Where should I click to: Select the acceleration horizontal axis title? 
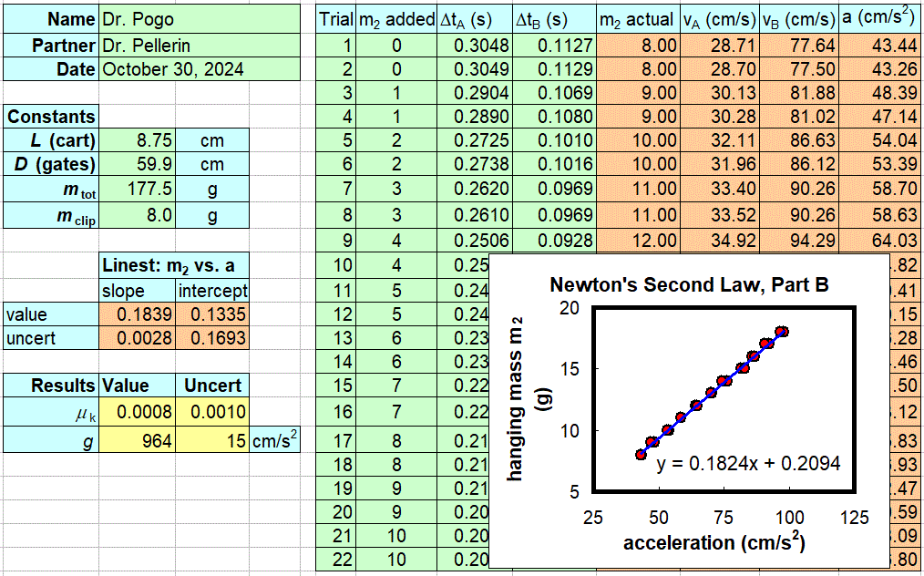pos(714,544)
